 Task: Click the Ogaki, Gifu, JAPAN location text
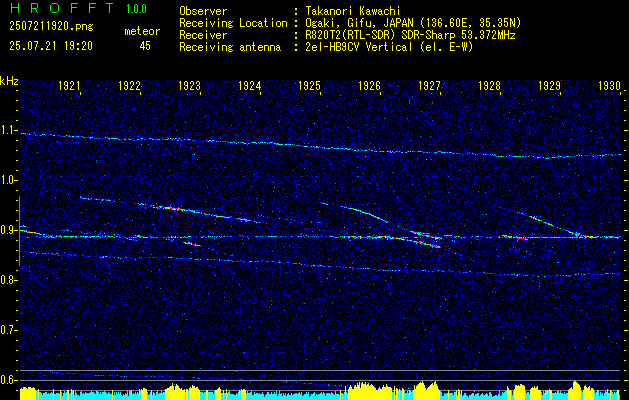pyautogui.click(x=413, y=23)
